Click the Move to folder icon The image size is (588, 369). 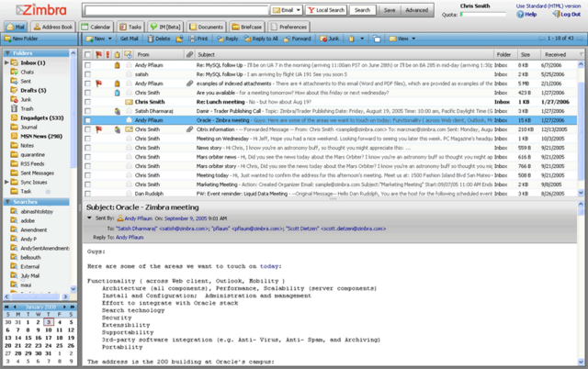(x=179, y=39)
